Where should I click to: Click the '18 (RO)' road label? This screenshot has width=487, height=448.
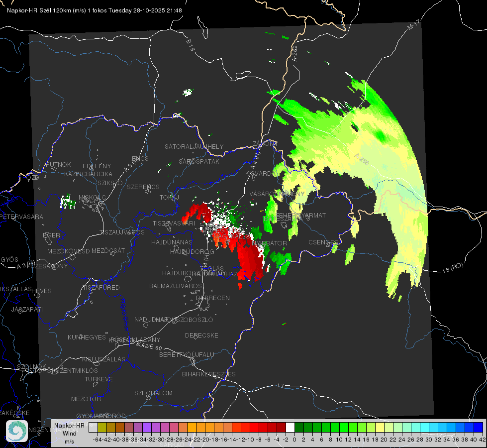coord(453,268)
